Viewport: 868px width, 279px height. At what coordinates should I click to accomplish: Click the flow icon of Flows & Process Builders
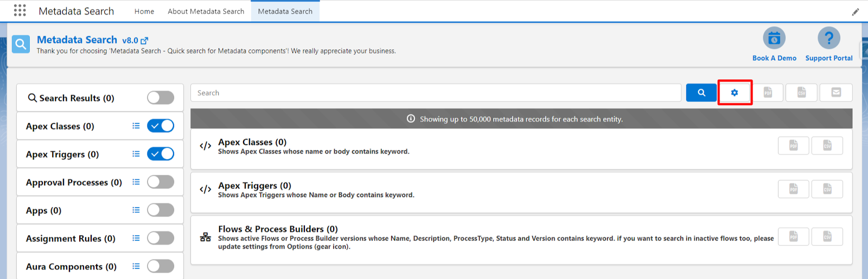205,237
